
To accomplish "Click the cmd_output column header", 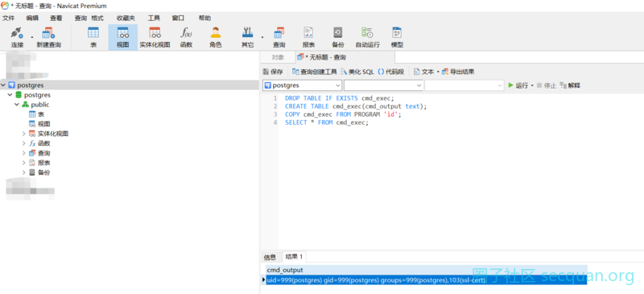I will 427,270.
